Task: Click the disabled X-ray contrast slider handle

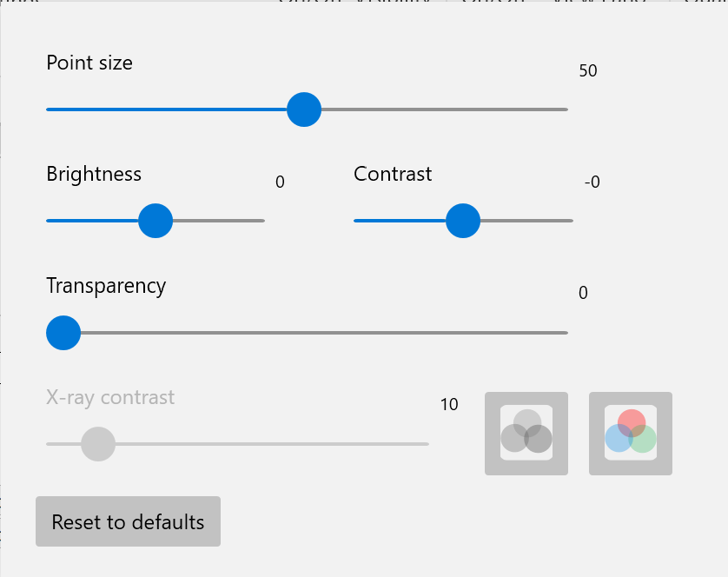Action: click(x=98, y=444)
